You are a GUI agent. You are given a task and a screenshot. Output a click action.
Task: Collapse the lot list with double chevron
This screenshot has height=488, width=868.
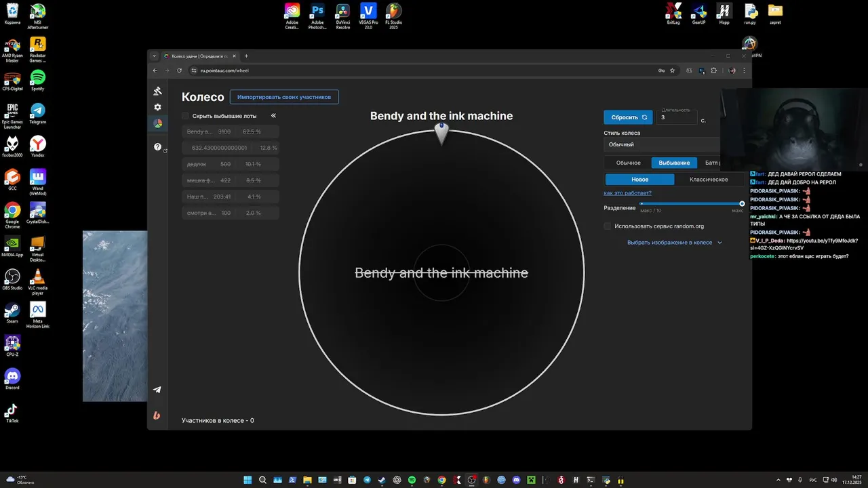click(x=273, y=116)
